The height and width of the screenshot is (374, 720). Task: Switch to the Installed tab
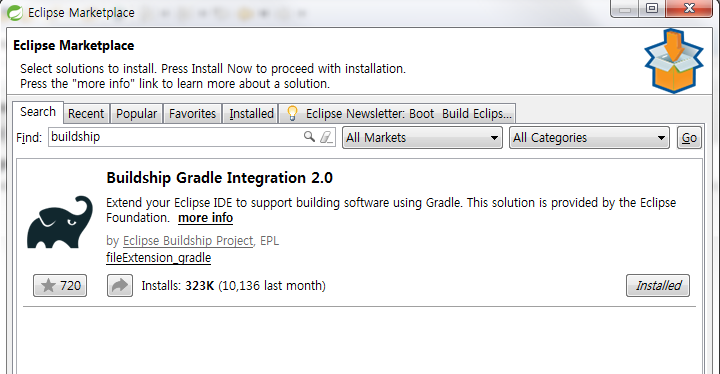pyautogui.click(x=251, y=113)
